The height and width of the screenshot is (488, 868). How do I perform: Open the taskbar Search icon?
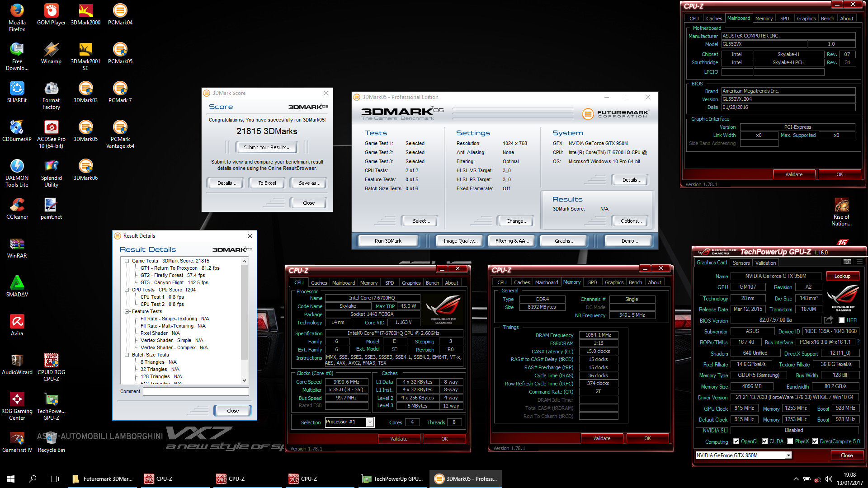coord(33,479)
